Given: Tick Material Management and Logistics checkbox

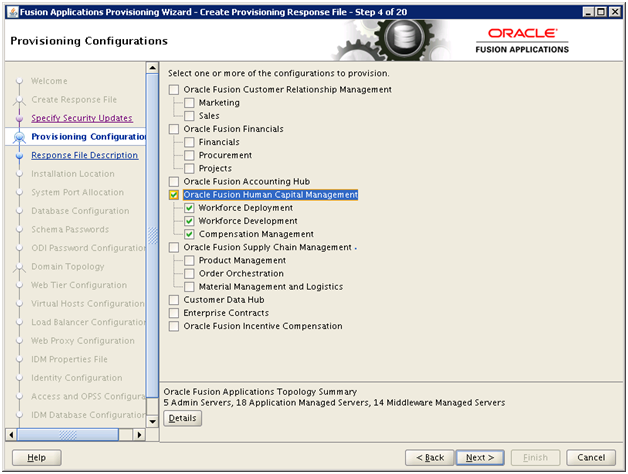Looking at the screenshot, I should pyautogui.click(x=189, y=286).
